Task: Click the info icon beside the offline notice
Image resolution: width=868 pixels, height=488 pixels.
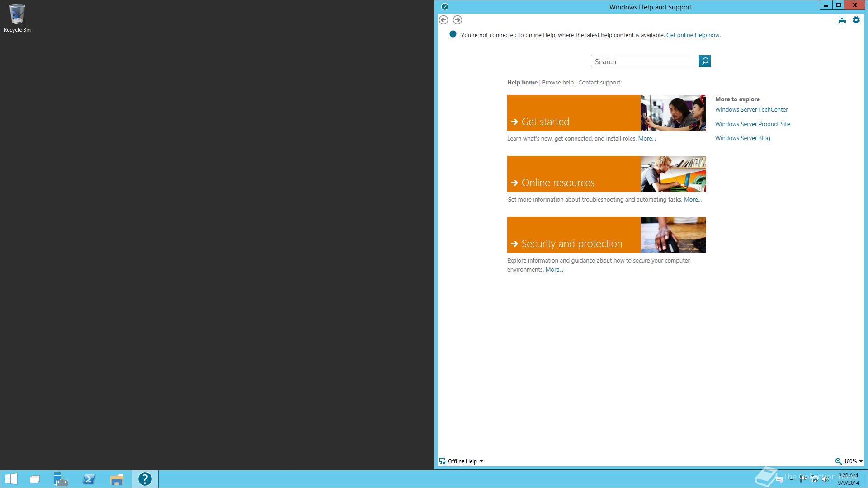Action: point(453,34)
